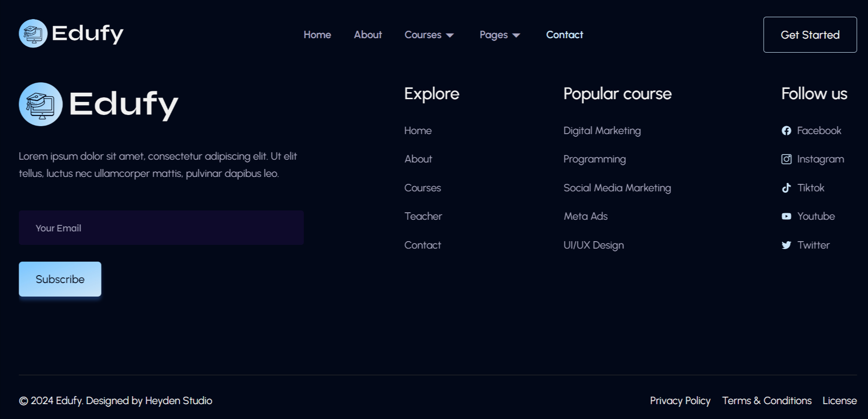Open the Youtube channel link
Viewport: 868px width, 419px height.
point(808,216)
